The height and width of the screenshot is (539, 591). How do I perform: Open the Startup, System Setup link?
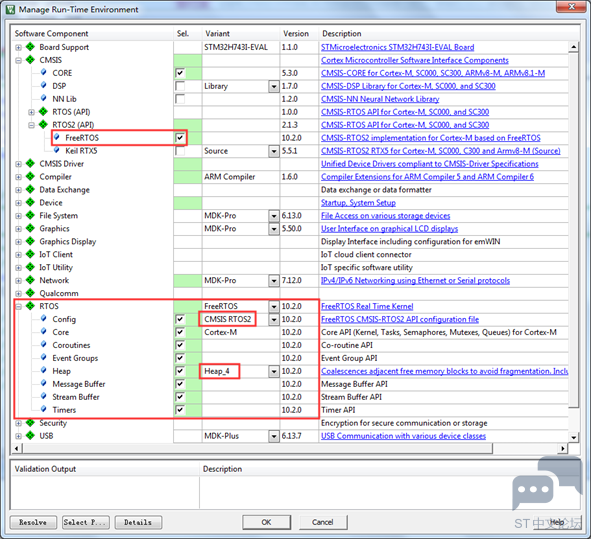358,203
